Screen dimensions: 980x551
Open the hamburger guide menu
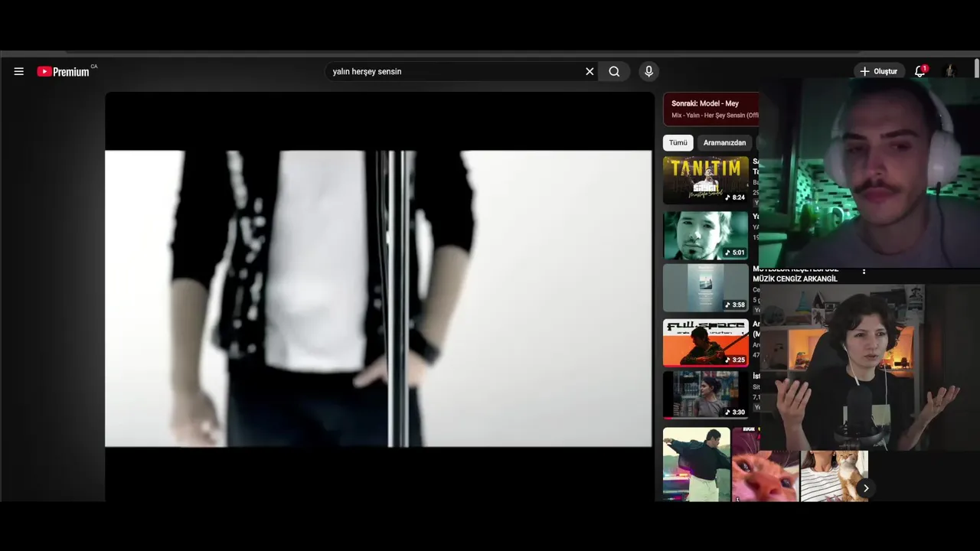[x=19, y=71]
